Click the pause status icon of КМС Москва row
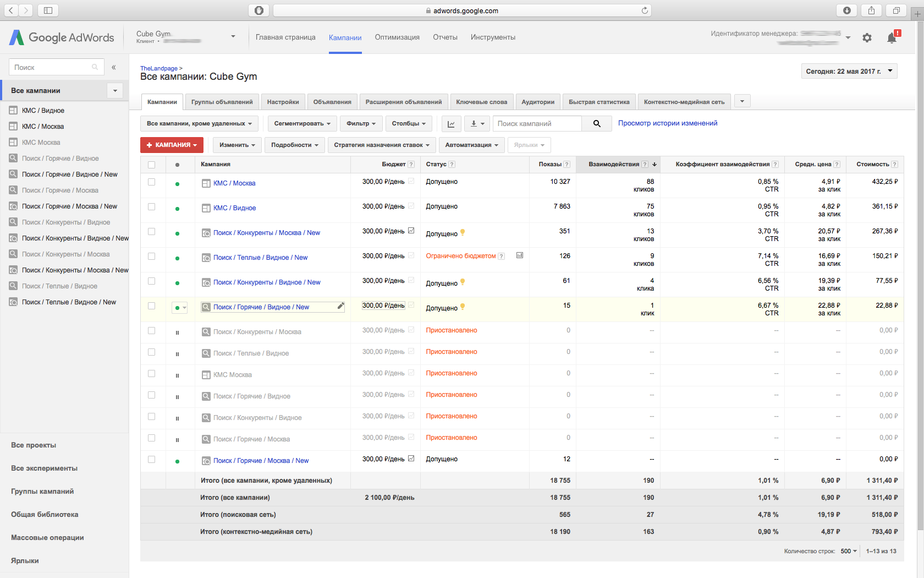Screen dimensions: 924x578 pos(177,375)
